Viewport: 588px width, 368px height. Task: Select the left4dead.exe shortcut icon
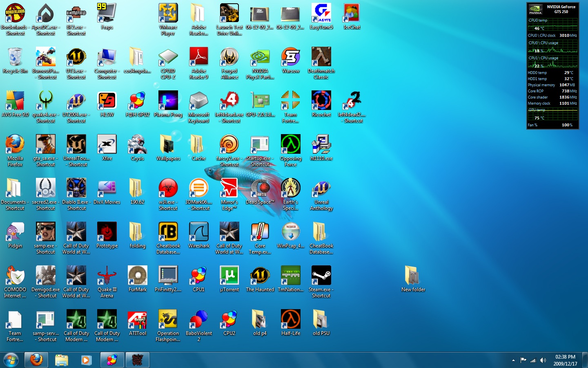[x=229, y=101]
